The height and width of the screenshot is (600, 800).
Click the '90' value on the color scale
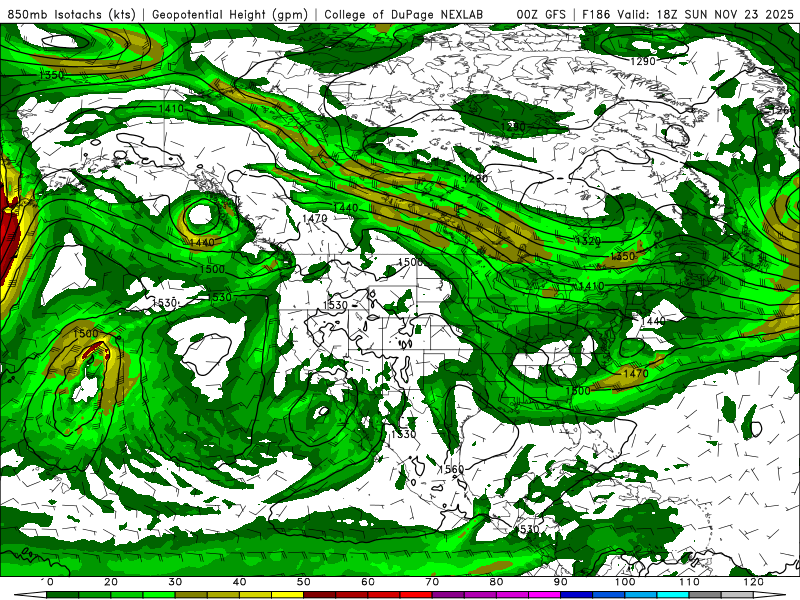561,582
